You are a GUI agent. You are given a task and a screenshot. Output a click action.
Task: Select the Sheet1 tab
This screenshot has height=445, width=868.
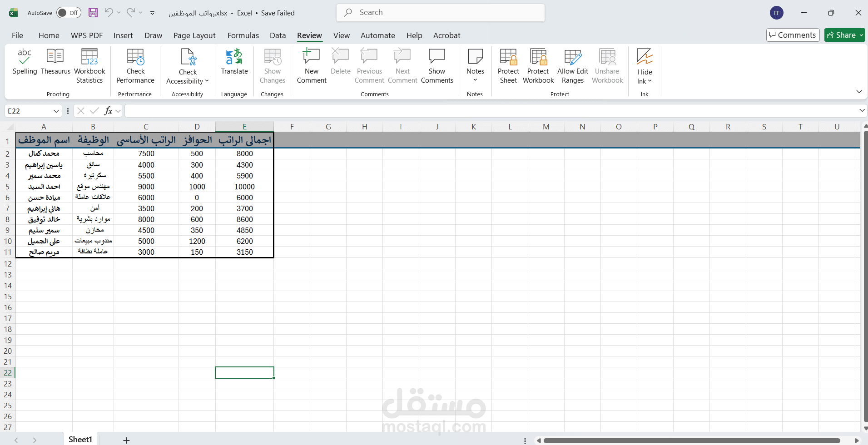coord(80,440)
